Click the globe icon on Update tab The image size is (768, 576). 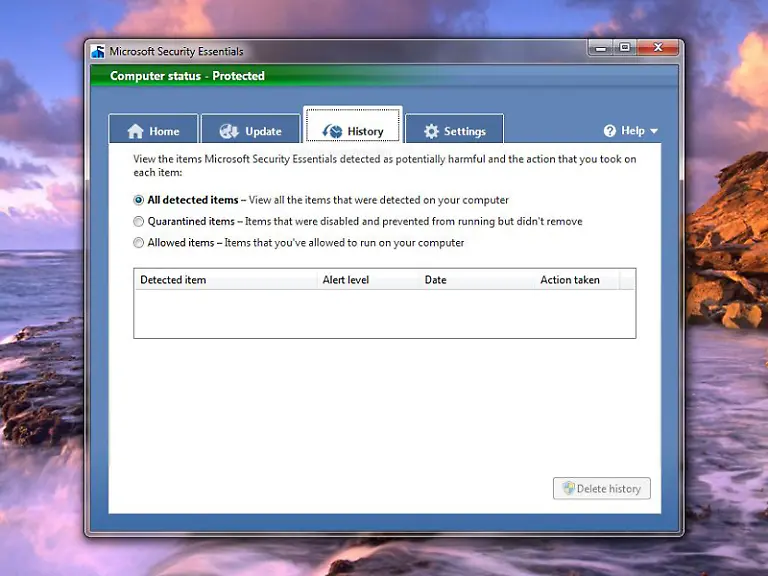click(229, 131)
